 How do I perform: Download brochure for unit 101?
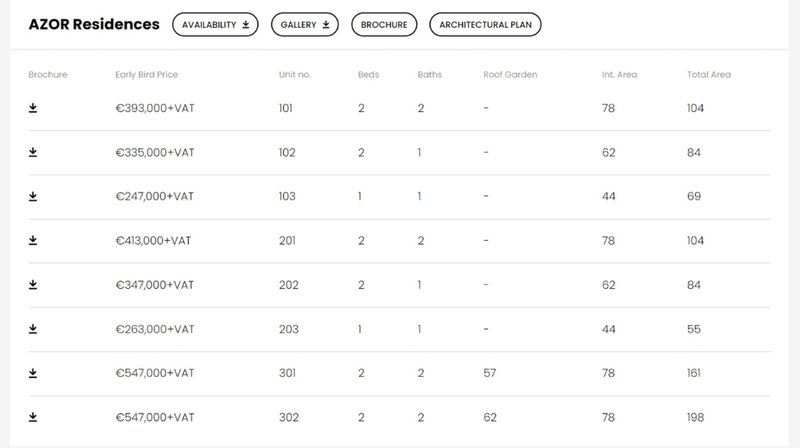click(x=33, y=108)
